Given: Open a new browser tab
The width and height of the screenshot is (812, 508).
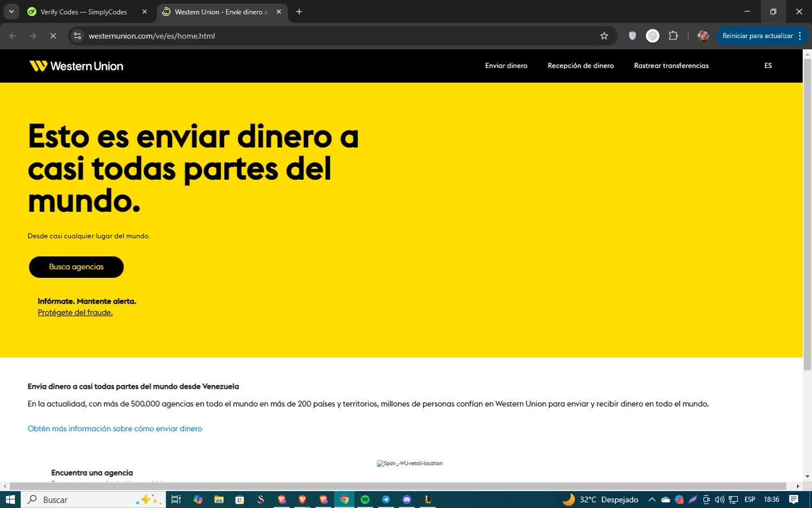Looking at the screenshot, I should [299, 12].
